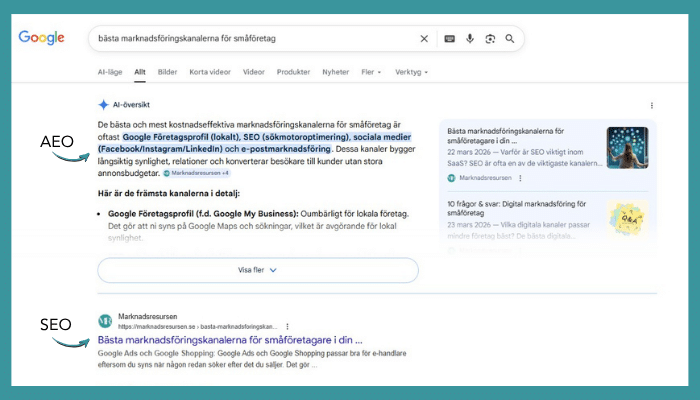
Task: Click the Marknadsresursen site name in result
Action: click(x=148, y=317)
